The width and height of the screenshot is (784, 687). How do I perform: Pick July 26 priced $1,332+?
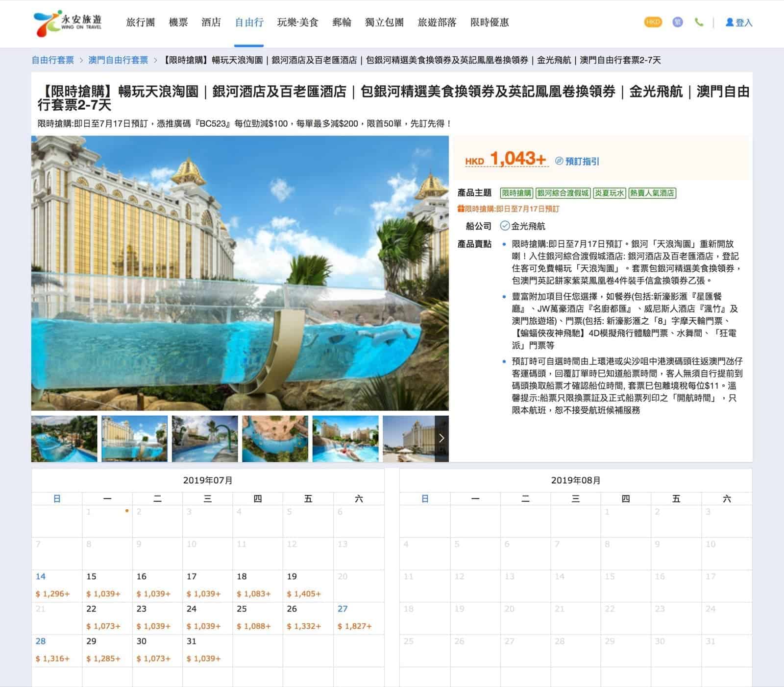[308, 618]
